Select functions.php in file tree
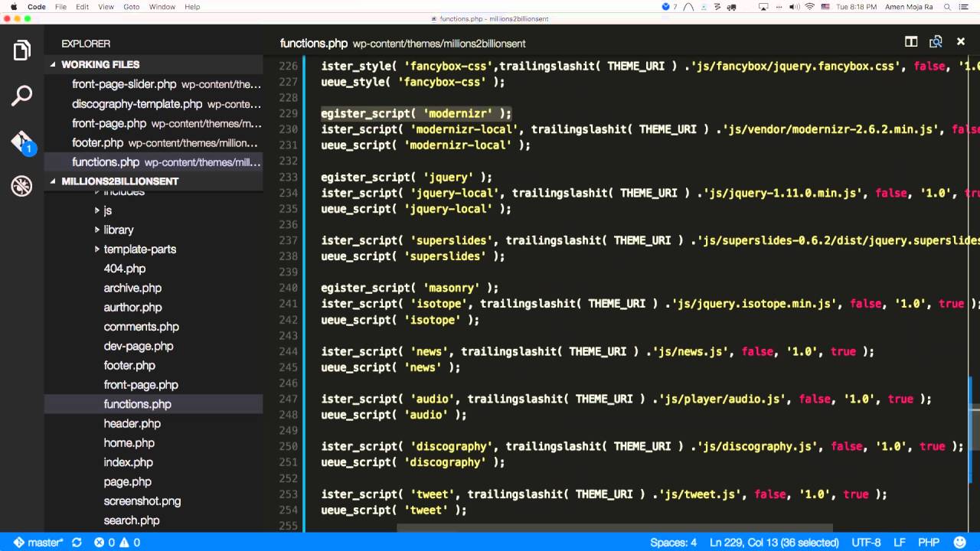980x551 pixels. [153, 404]
